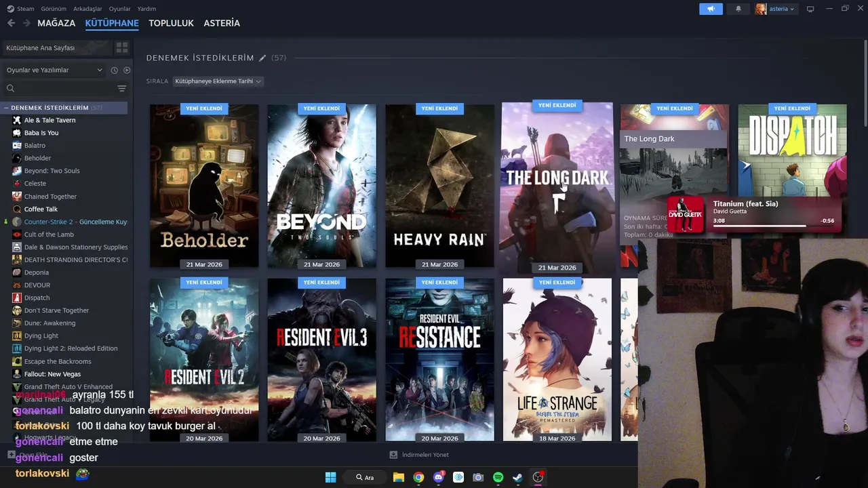Sort by recent activity clock icon
The width and height of the screenshot is (868, 488).
[114, 70]
